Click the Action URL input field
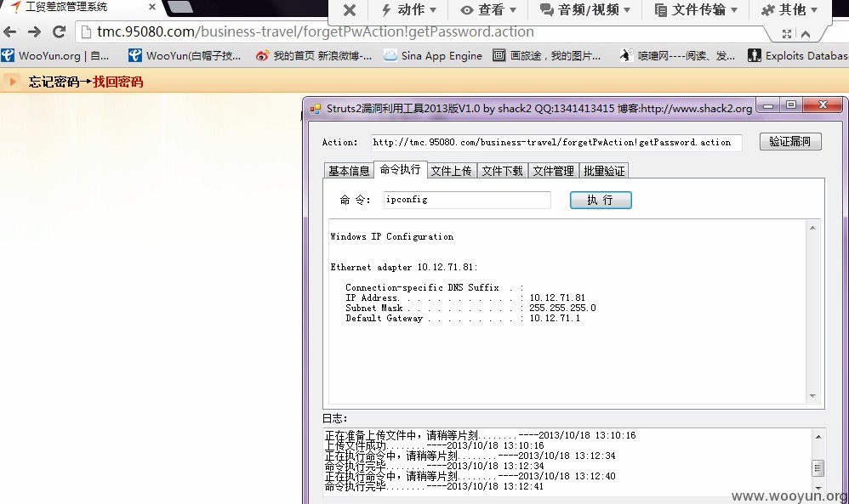Screen dimensions: 849x504 click(x=556, y=143)
